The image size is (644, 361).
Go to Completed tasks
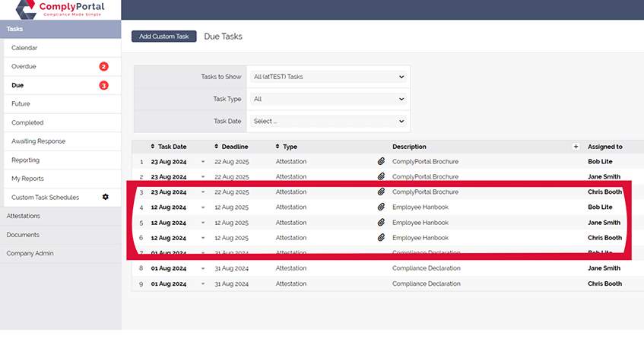(27, 122)
